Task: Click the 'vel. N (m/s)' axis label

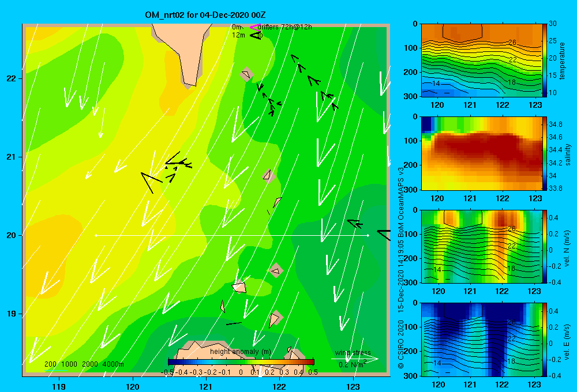Action: [x=567, y=248]
